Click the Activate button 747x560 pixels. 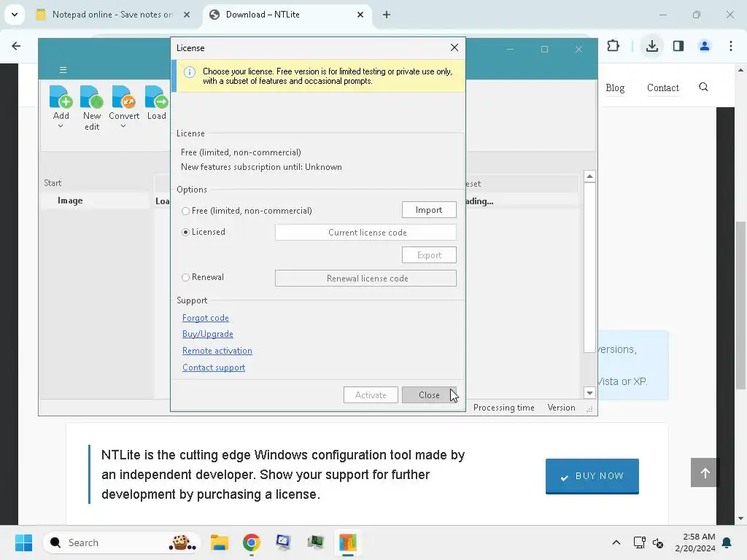[371, 394]
